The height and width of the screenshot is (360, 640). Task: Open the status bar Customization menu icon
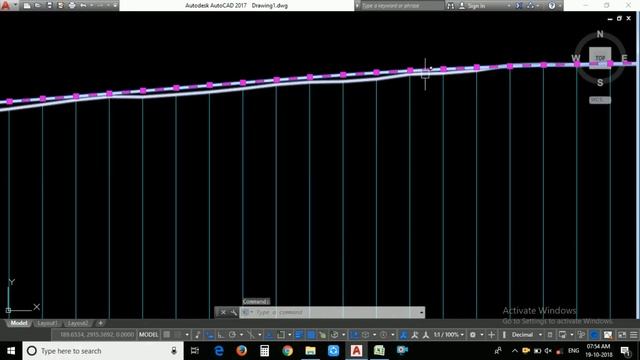click(633, 335)
